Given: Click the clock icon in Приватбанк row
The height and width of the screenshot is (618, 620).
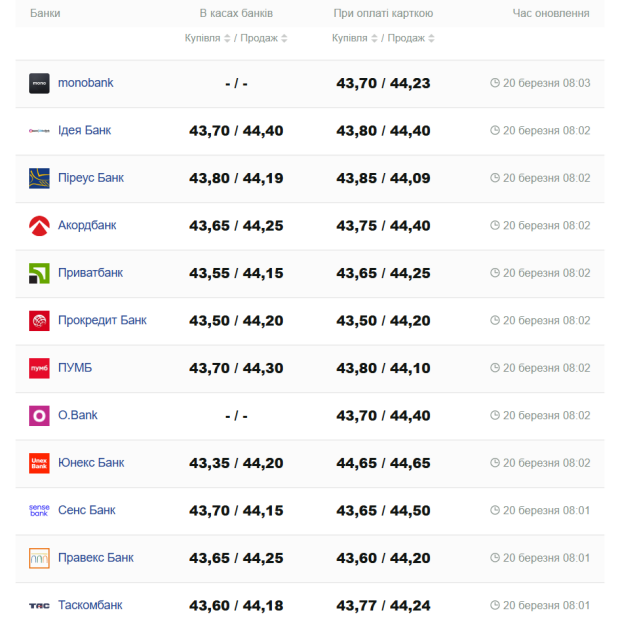Looking at the screenshot, I should [x=495, y=273].
